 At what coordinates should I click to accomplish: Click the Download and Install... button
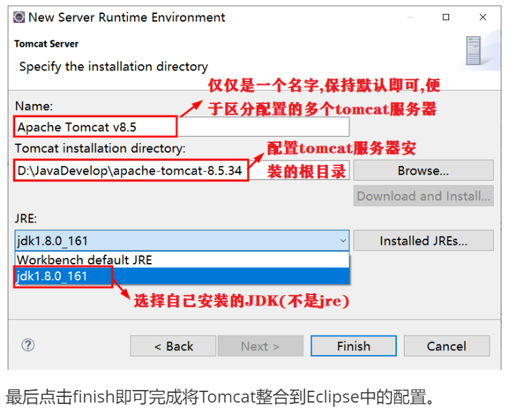pyautogui.click(x=423, y=196)
